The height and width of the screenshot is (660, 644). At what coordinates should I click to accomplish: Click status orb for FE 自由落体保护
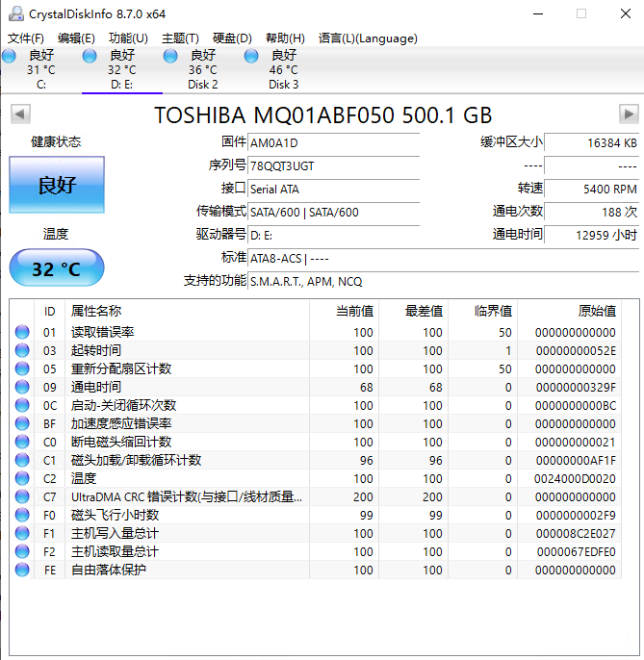coord(22,570)
